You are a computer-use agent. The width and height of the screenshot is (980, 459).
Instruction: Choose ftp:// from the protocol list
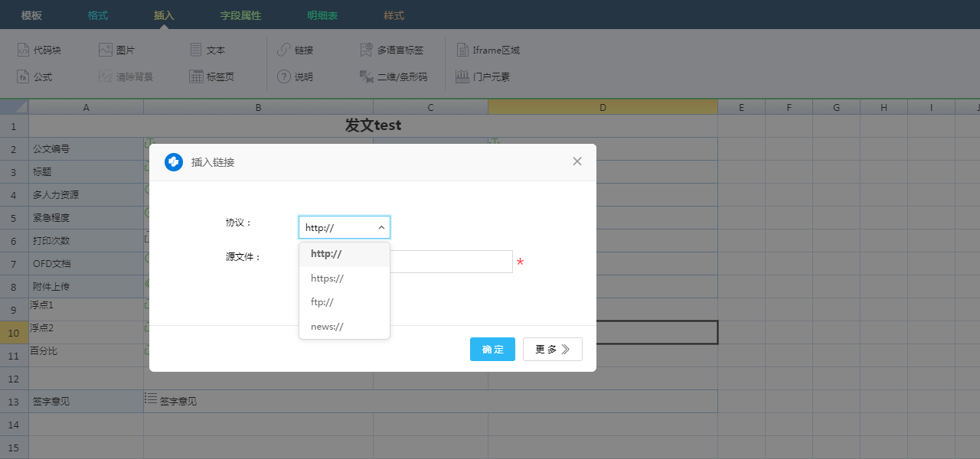click(x=322, y=302)
